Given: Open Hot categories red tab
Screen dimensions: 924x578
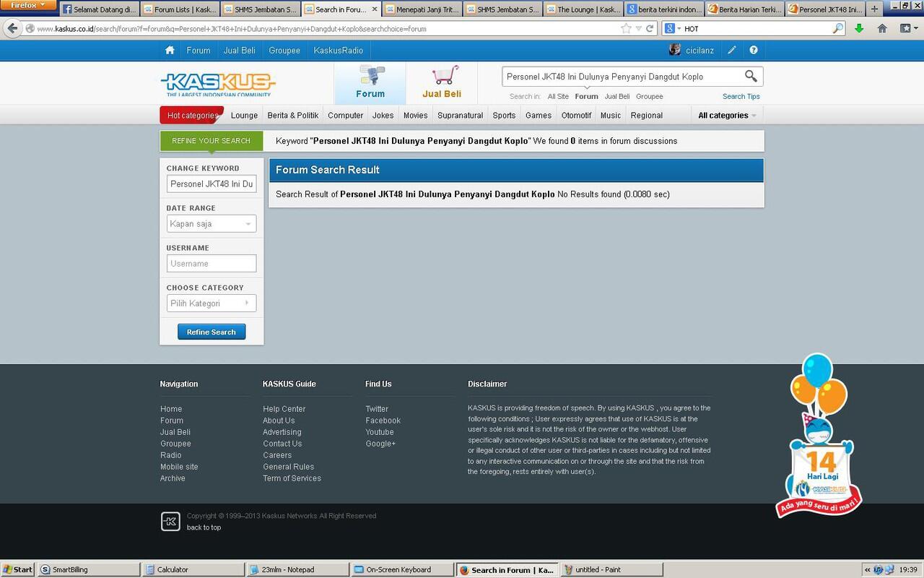Looking at the screenshot, I should pyautogui.click(x=191, y=116).
